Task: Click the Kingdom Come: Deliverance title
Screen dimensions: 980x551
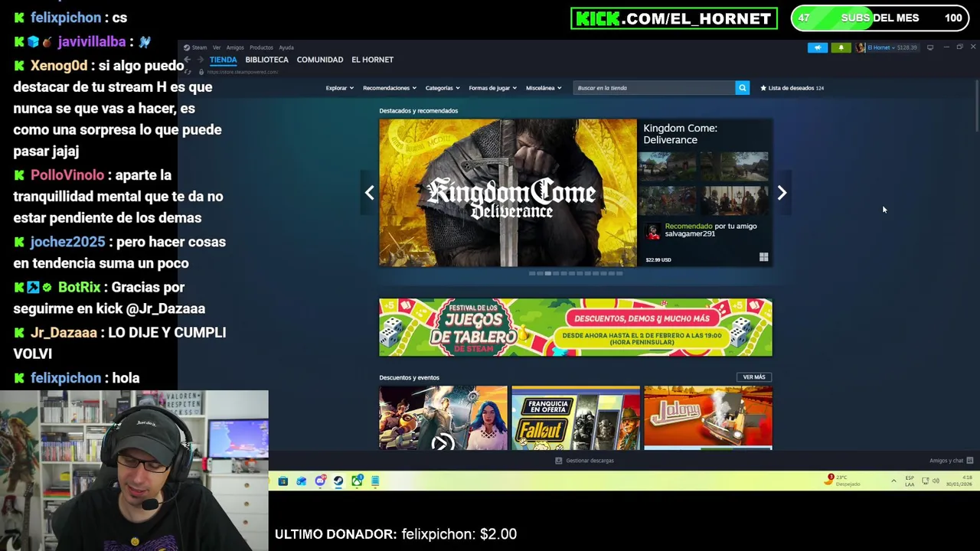Action: point(680,134)
